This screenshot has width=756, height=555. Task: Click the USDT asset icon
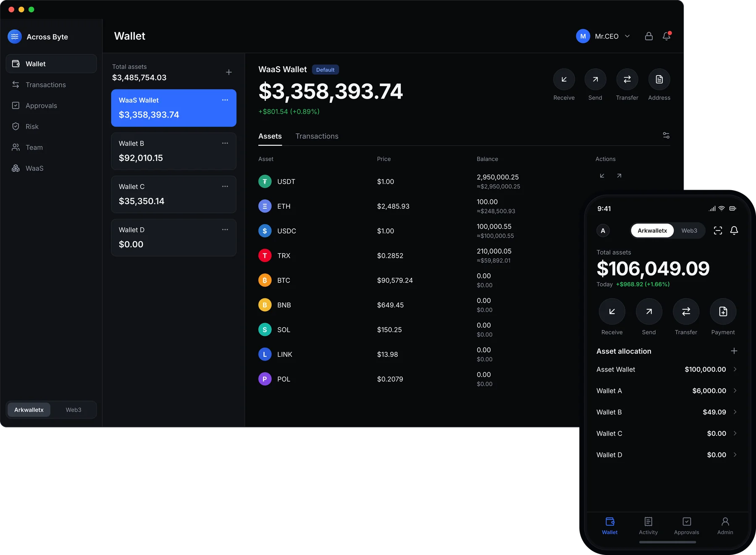[265, 181]
